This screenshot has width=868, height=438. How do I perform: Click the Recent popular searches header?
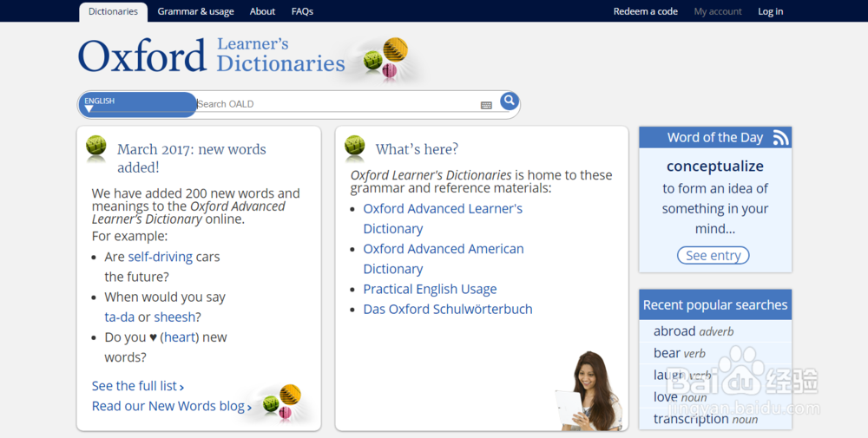(x=715, y=304)
